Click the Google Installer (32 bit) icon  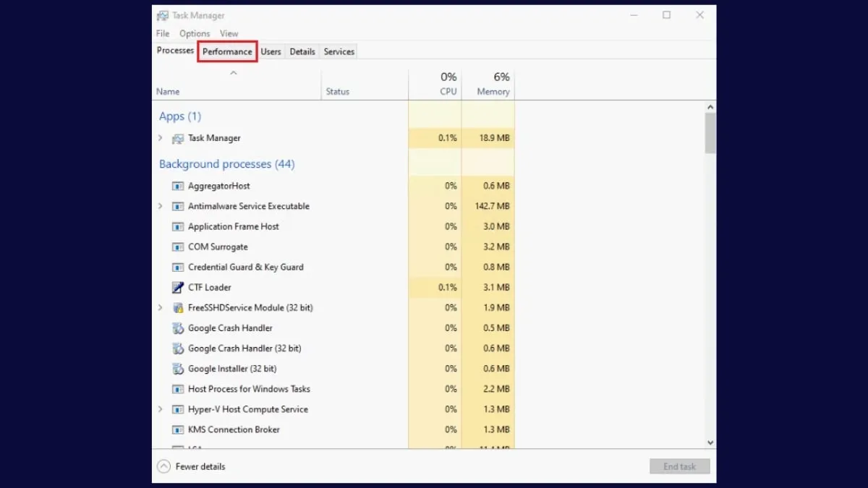(178, 369)
